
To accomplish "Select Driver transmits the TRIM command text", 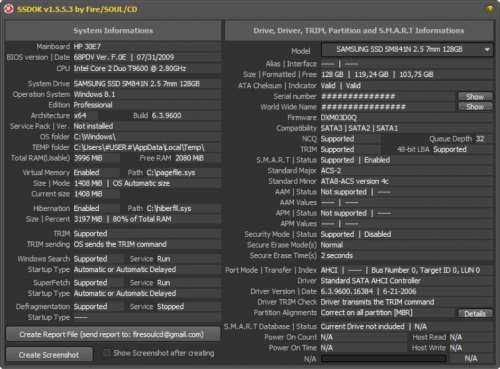I will pyautogui.click(x=377, y=302).
